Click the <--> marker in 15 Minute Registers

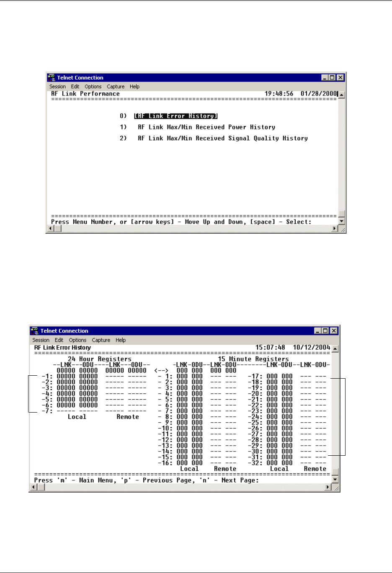point(161,371)
